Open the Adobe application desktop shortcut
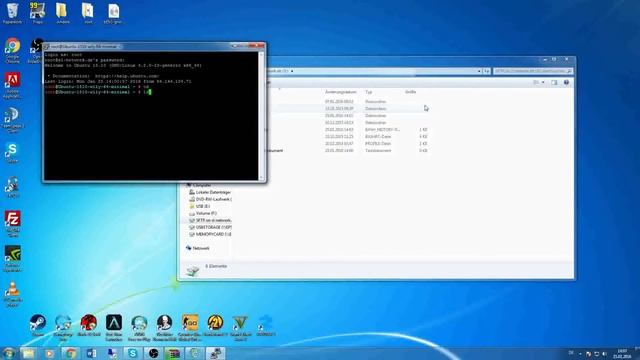Screen dimensions: 640x360 [13, 85]
